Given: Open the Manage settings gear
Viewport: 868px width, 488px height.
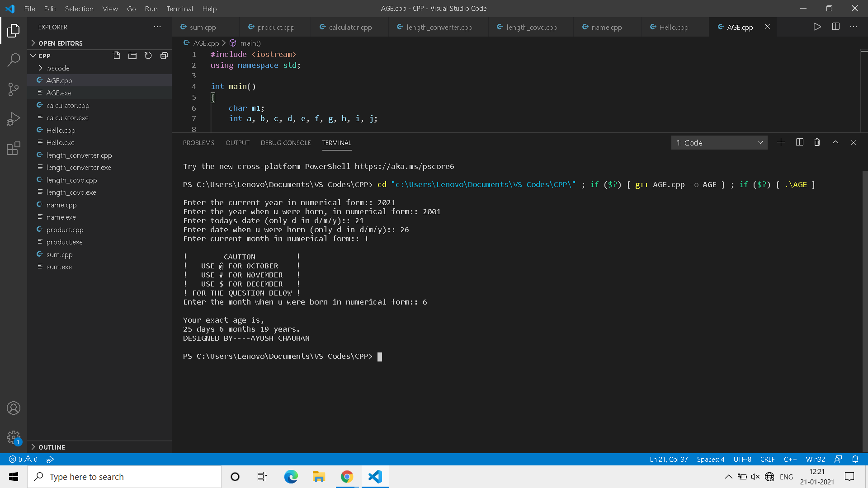Looking at the screenshot, I should click(x=14, y=437).
